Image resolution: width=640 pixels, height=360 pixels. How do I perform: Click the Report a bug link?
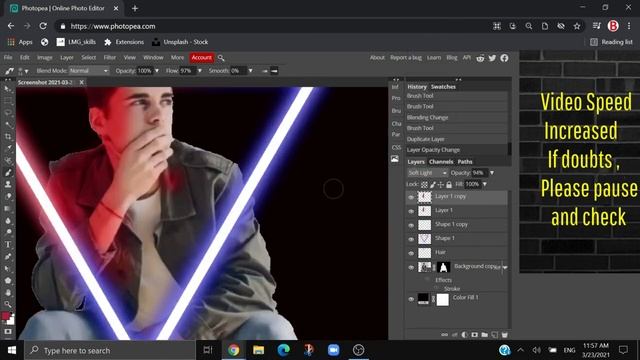(x=406, y=58)
